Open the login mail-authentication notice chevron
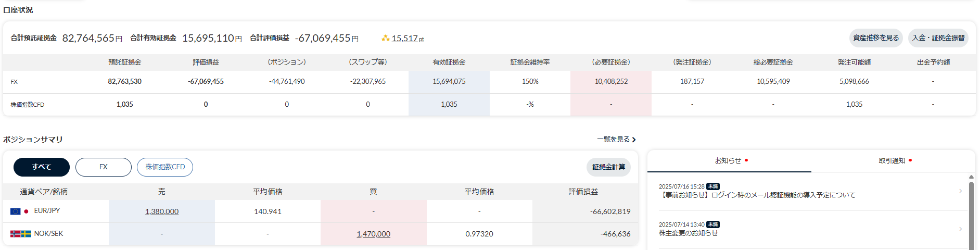980x250 pixels. pyautogui.click(x=960, y=191)
